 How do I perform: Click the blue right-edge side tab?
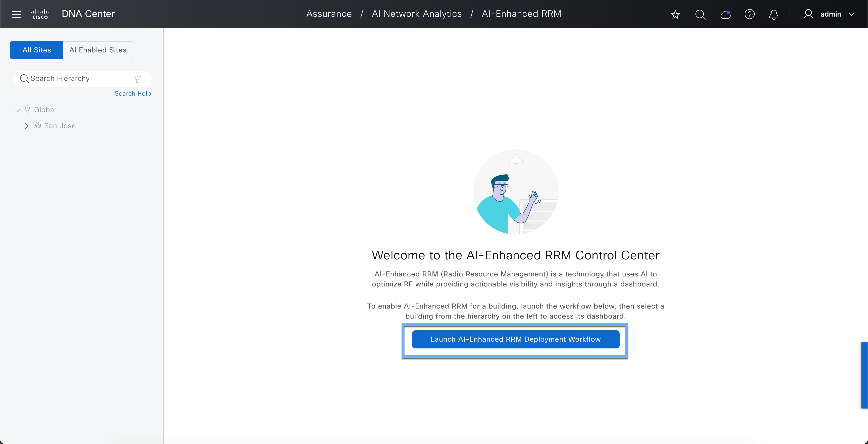(x=864, y=375)
